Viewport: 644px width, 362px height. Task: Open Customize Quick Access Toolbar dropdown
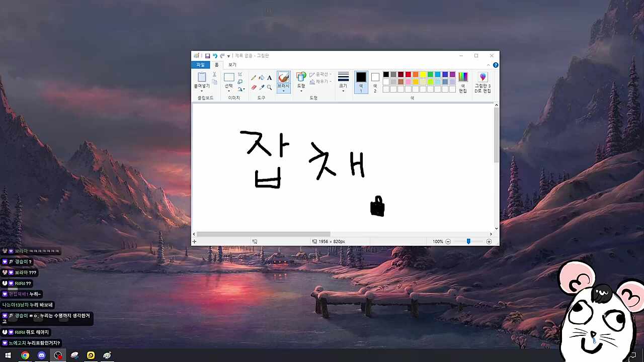pos(228,56)
